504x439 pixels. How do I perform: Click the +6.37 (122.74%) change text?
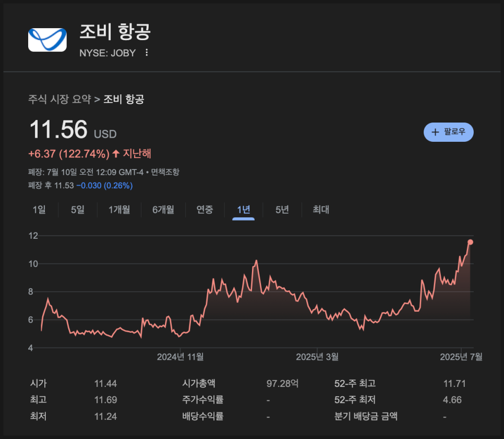pyautogui.click(x=69, y=154)
